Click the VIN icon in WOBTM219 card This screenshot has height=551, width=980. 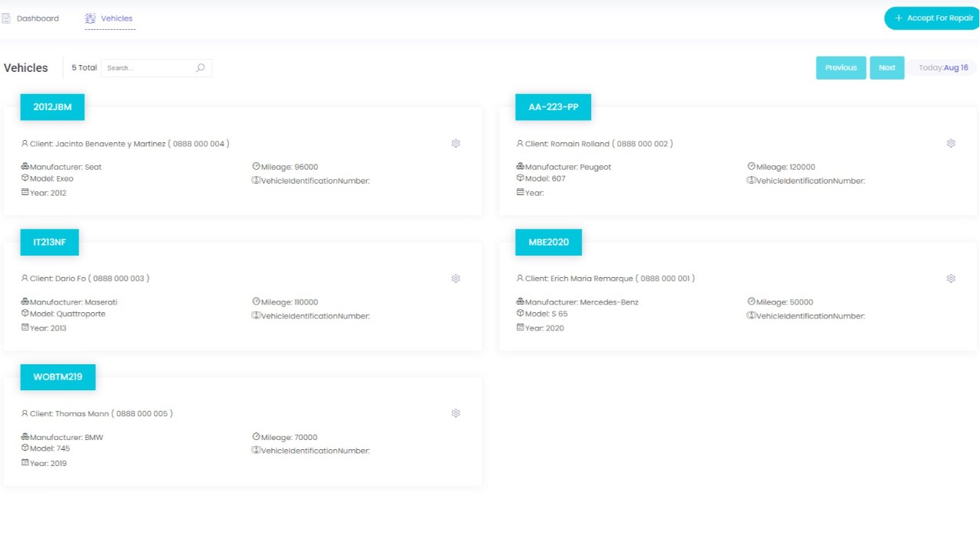[256, 450]
